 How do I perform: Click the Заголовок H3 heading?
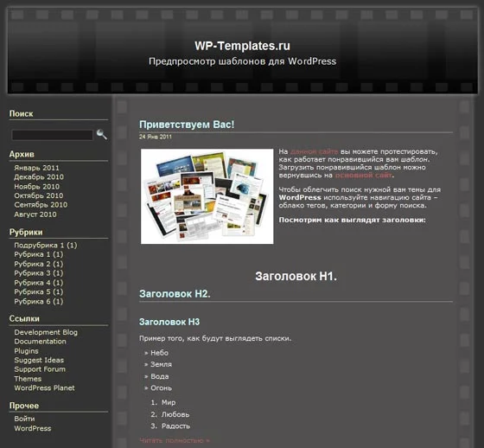tap(169, 322)
